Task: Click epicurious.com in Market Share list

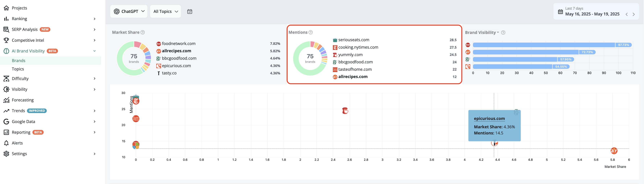Action: pyautogui.click(x=176, y=66)
